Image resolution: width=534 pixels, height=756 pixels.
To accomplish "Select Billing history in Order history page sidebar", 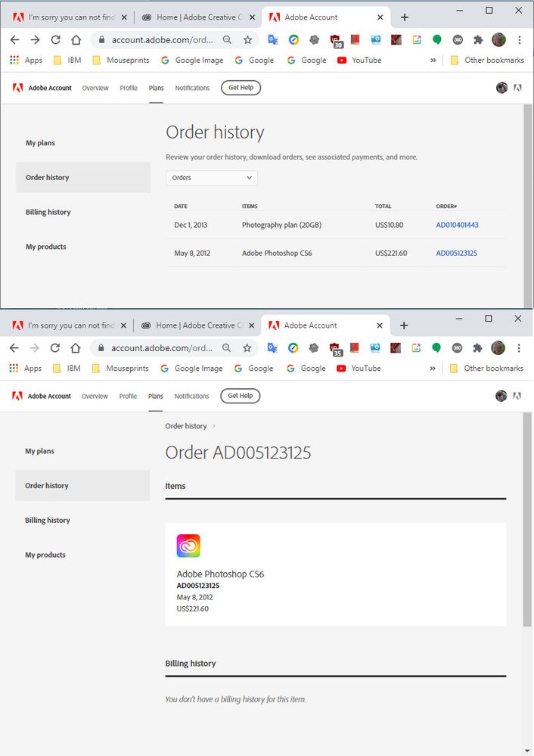I will [x=48, y=212].
